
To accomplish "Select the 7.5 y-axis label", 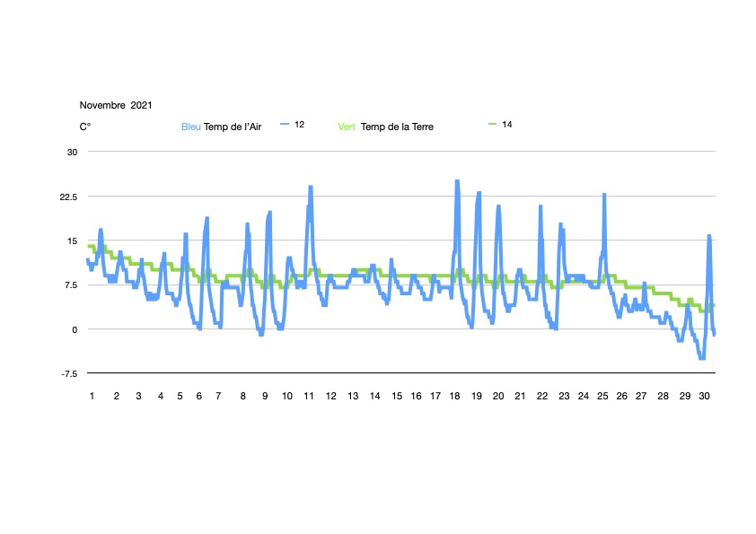I will pyautogui.click(x=72, y=285).
